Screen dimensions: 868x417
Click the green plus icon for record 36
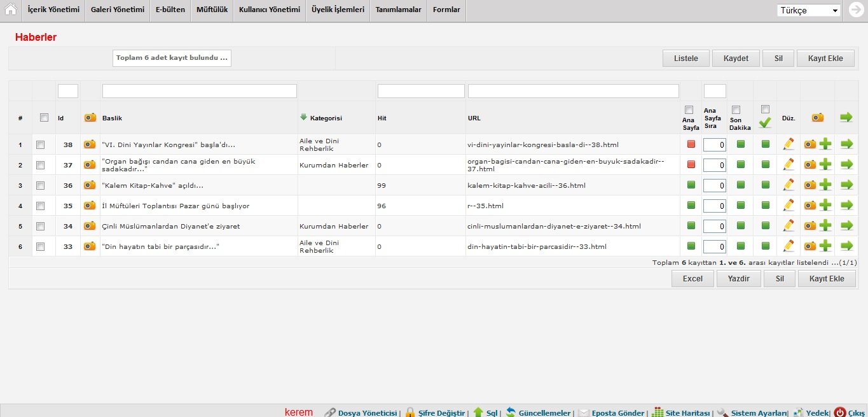click(x=825, y=185)
